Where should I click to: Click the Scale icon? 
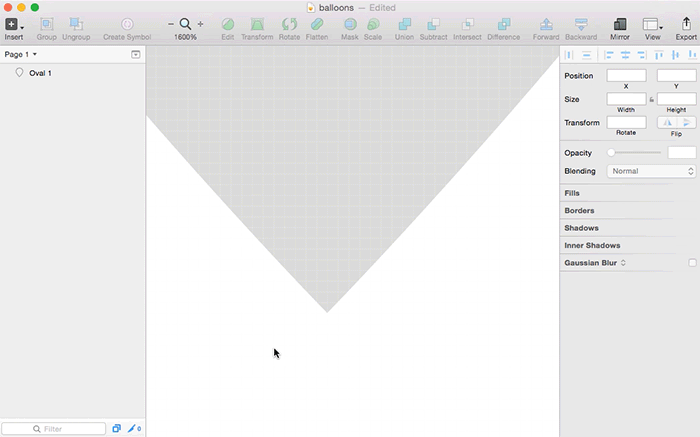click(373, 24)
